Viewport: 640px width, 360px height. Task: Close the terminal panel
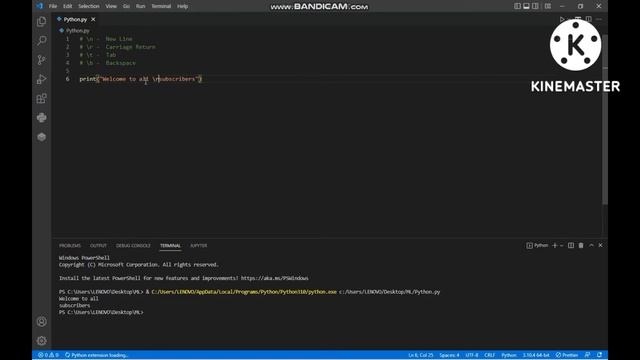600,245
